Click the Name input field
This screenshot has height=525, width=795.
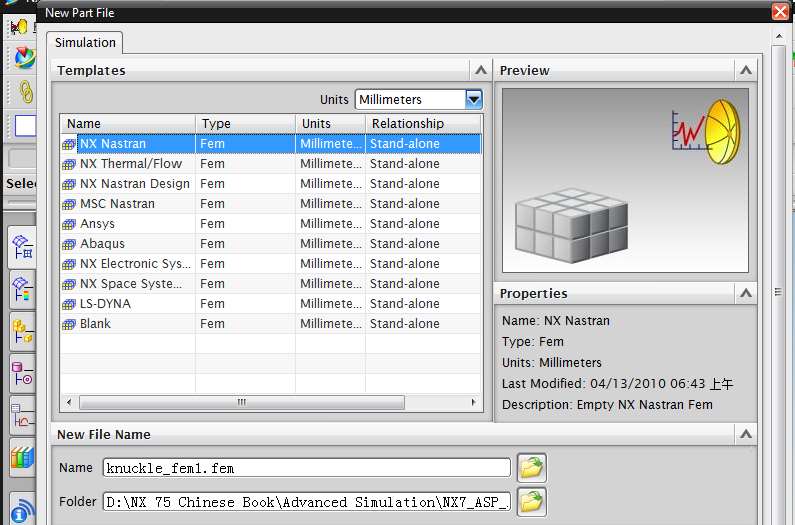[x=307, y=468]
